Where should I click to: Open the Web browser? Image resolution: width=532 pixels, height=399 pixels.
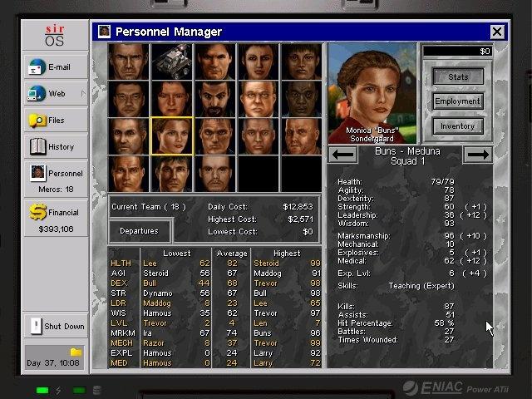tap(56, 93)
